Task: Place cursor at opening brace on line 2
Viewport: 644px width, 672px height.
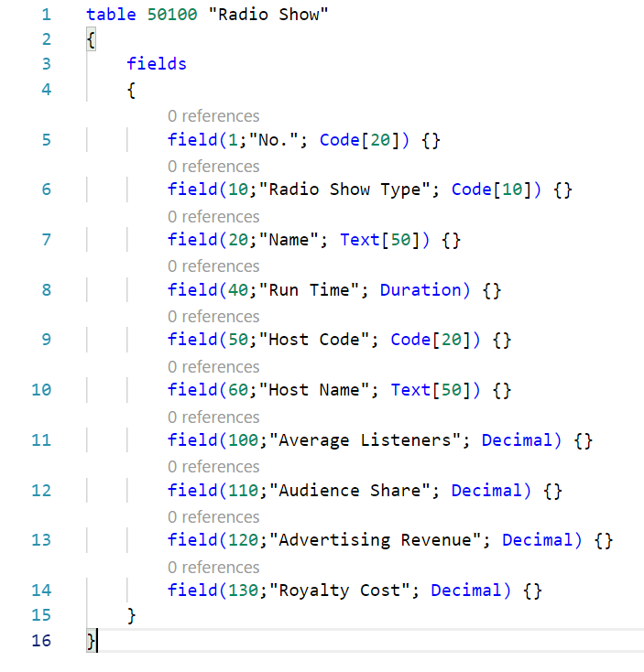Action: click(91, 40)
